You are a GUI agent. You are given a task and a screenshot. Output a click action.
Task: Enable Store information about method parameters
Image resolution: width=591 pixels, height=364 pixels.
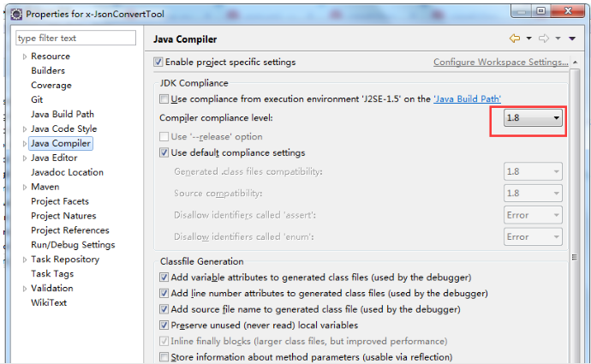pos(164,357)
